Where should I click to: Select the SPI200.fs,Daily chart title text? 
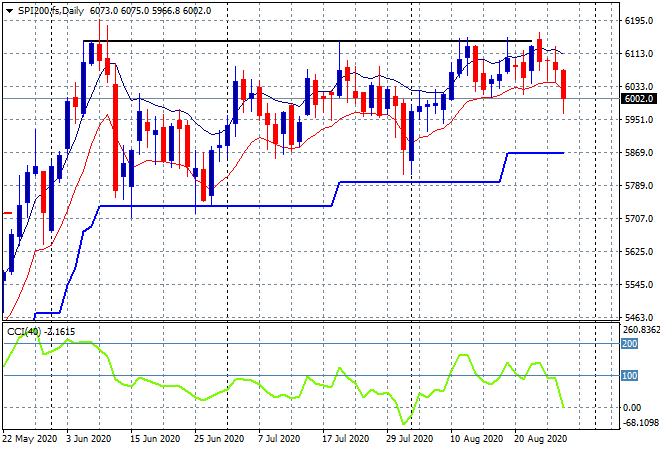coord(51,11)
